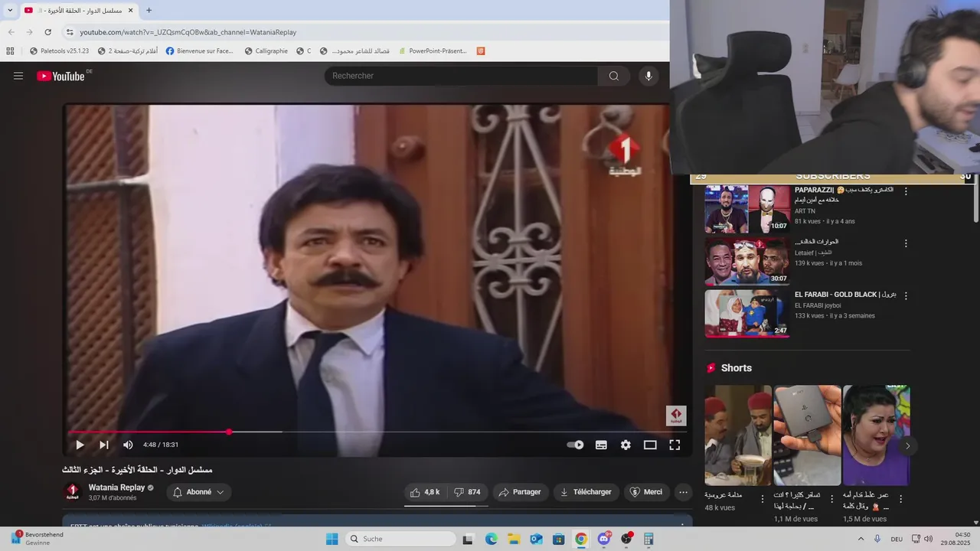Screen dimensions: 980x551
Task: Open PowerPoint-Präsent... bookmark
Action: tap(433, 51)
